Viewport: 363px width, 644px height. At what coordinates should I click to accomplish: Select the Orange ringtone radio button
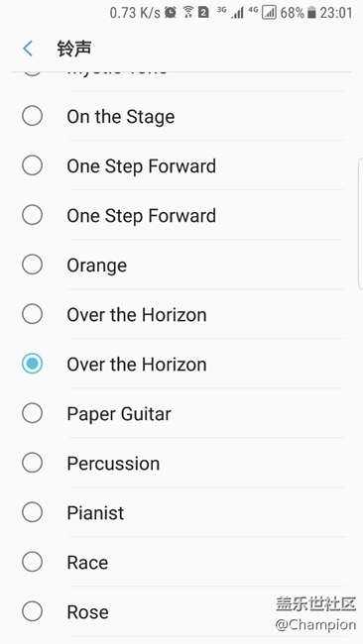point(32,265)
